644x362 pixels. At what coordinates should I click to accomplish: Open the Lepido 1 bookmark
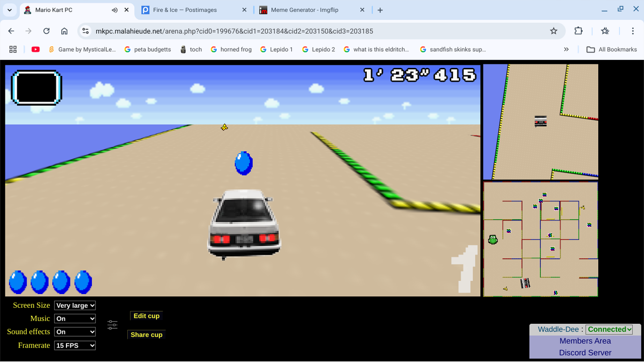tap(277, 49)
